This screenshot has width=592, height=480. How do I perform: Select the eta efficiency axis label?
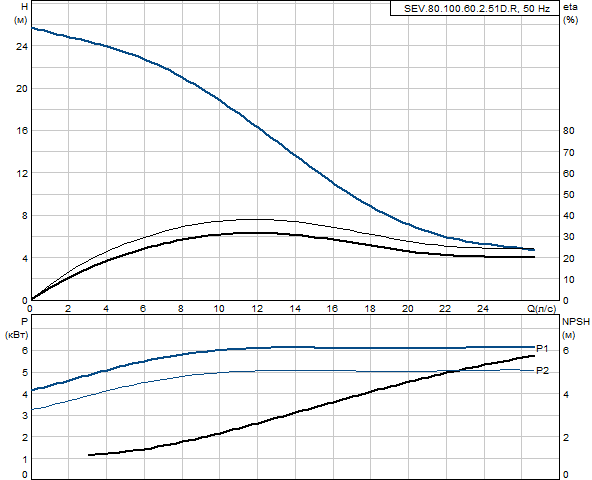click(570, 7)
